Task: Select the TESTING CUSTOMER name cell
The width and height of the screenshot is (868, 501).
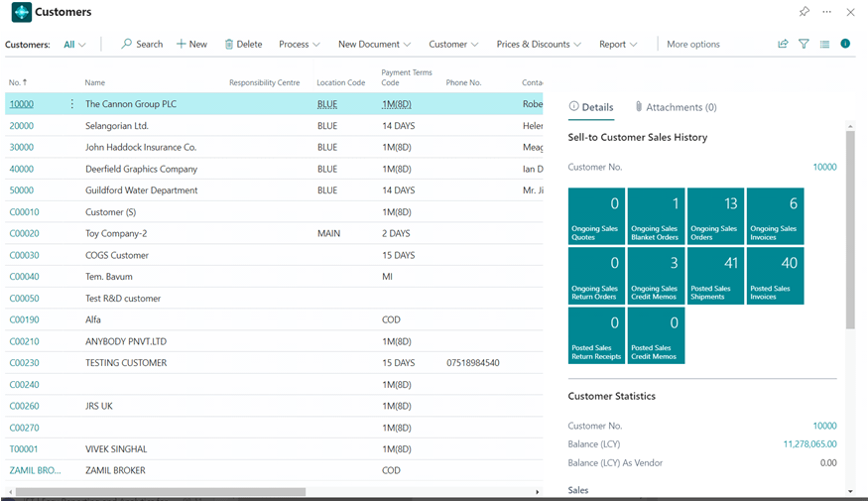Action: (126, 363)
